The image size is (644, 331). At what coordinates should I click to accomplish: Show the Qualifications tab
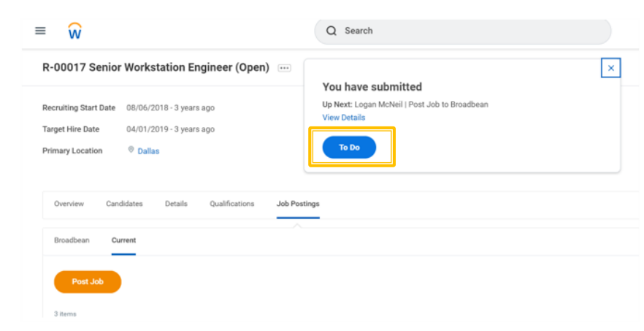pos(231,204)
